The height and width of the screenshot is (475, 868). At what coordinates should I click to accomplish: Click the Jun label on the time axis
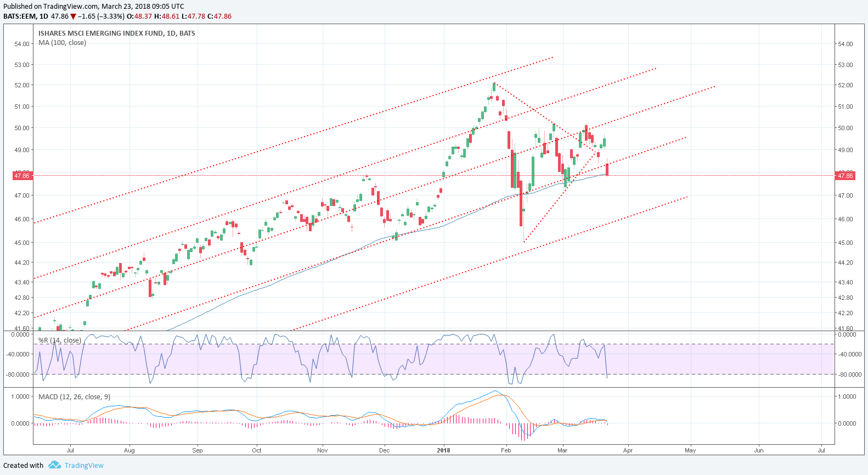pyautogui.click(x=759, y=450)
